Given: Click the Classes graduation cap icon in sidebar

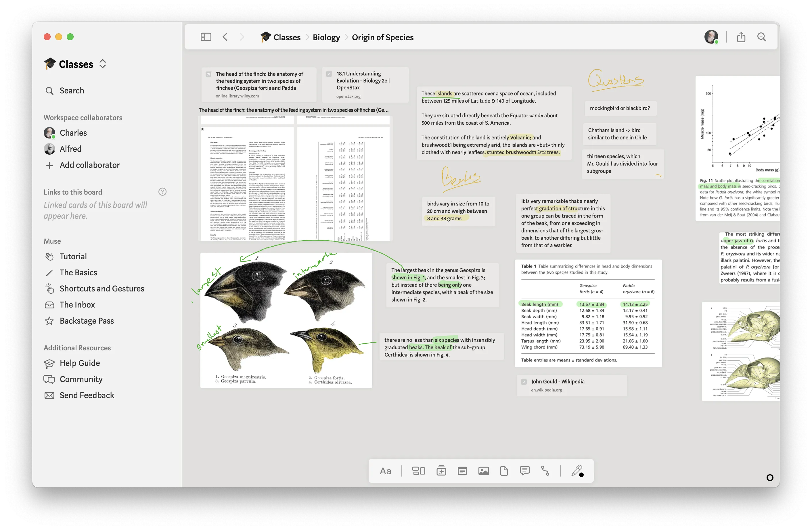Looking at the screenshot, I should pos(50,64).
